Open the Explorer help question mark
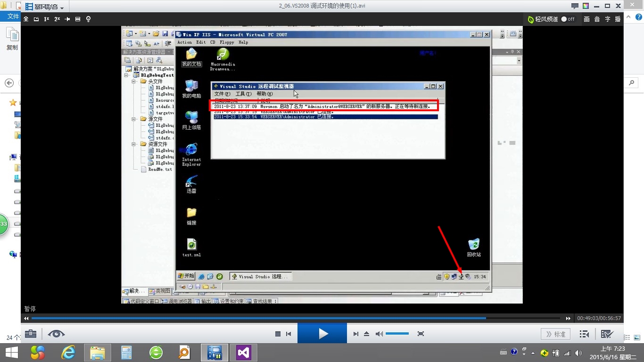Screen dimensions: 644x362 point(639,16)
